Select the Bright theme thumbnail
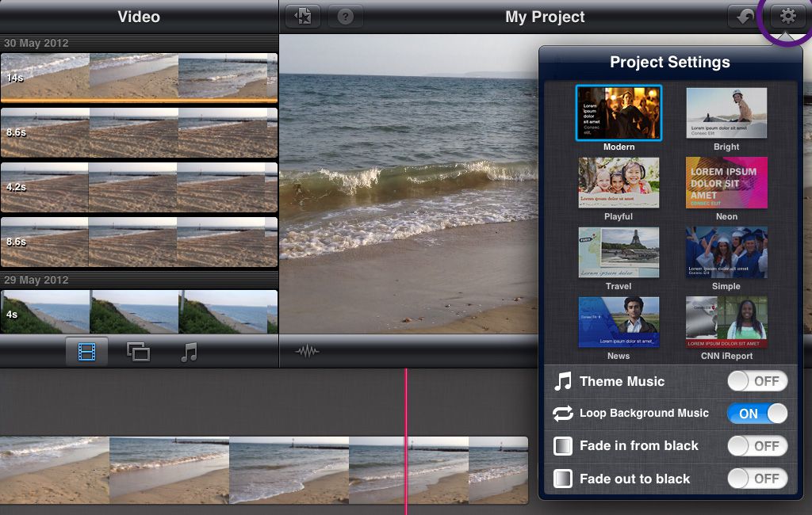The width and height of the screenshot is (812, 515). (x=726, y=113)
